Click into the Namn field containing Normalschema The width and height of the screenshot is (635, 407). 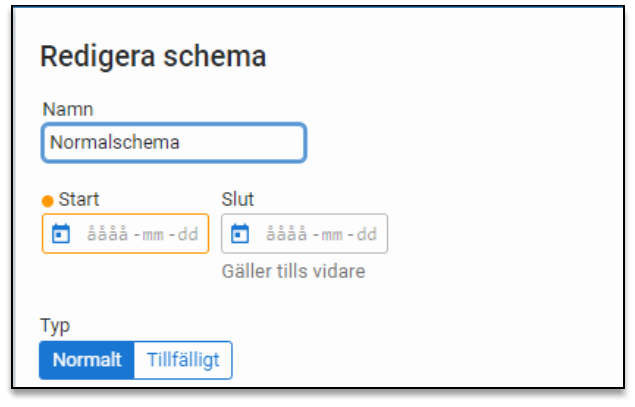point(173,142)
